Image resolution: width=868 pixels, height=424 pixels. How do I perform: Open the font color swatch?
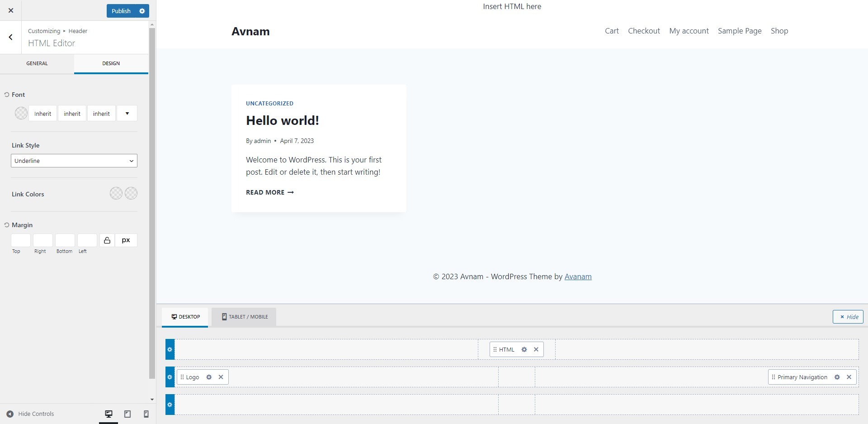(x=21, y=113)
